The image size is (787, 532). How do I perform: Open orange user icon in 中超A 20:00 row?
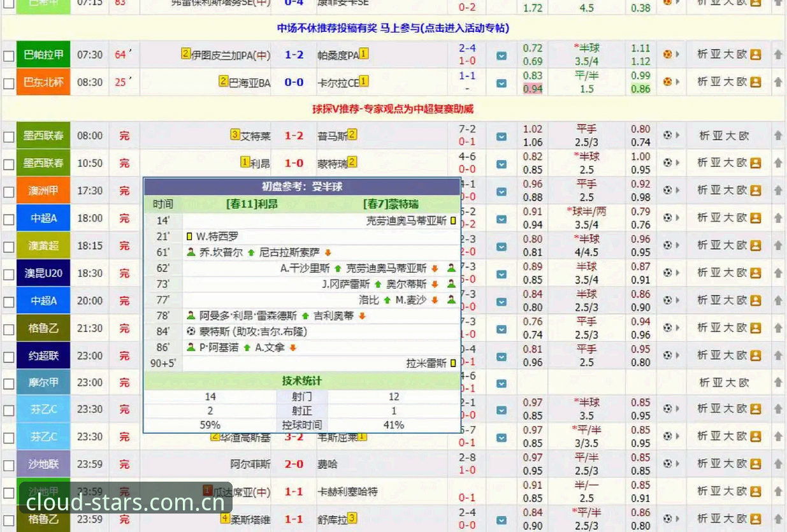click(756, 300)
